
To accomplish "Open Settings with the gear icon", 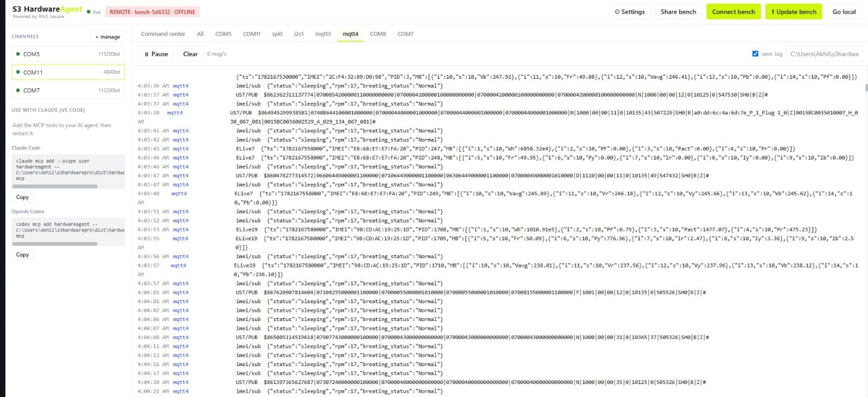I will pyautogui.click(x=629, y=12).
